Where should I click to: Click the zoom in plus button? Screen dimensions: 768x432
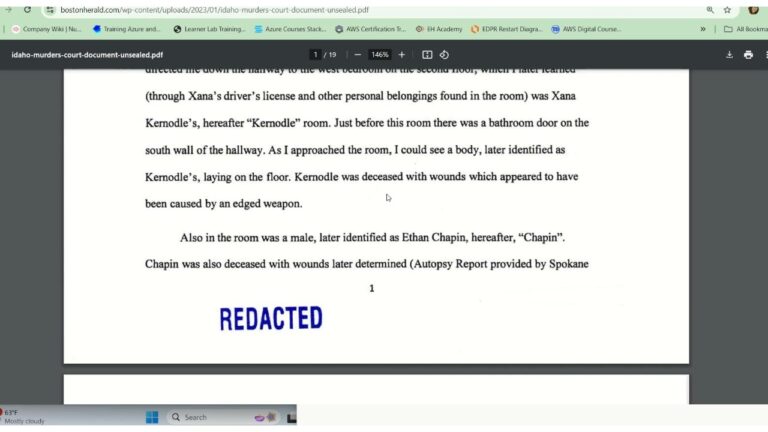point(402,55)
